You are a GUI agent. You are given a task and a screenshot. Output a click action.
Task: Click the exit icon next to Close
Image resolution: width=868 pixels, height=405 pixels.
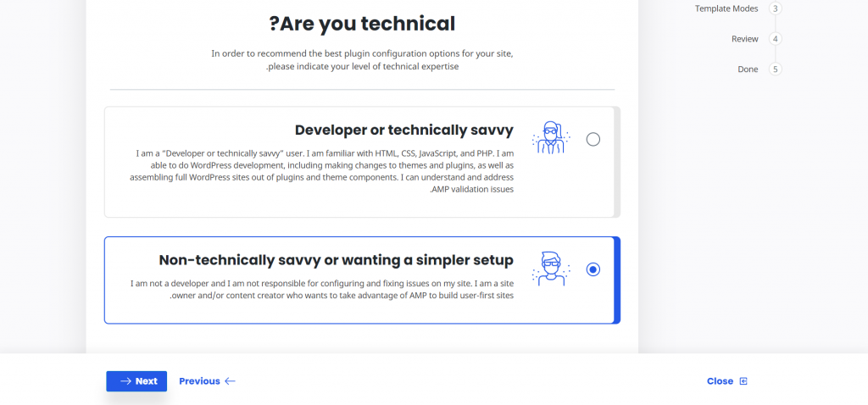point(743,381)
